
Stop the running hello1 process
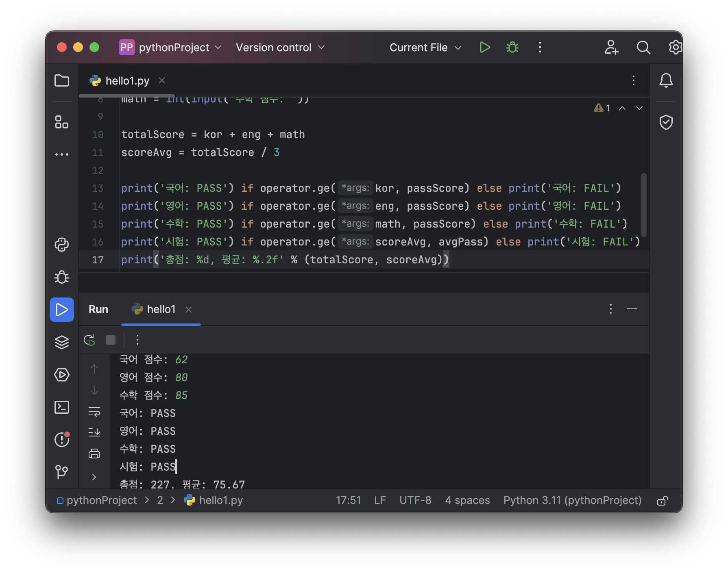click(111, 340)
